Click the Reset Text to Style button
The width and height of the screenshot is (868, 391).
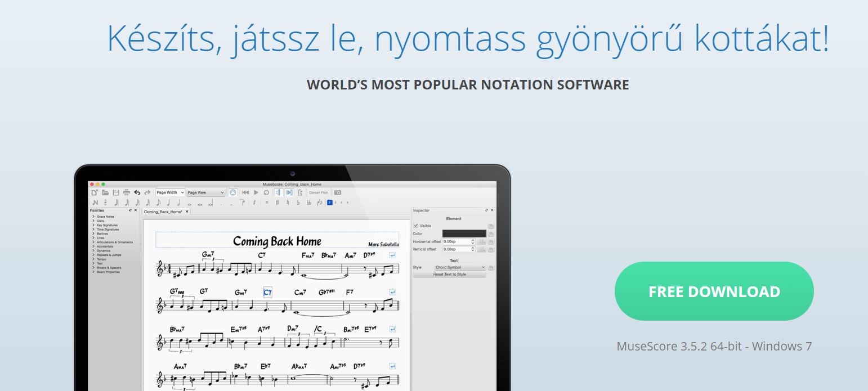click(449, 275)
